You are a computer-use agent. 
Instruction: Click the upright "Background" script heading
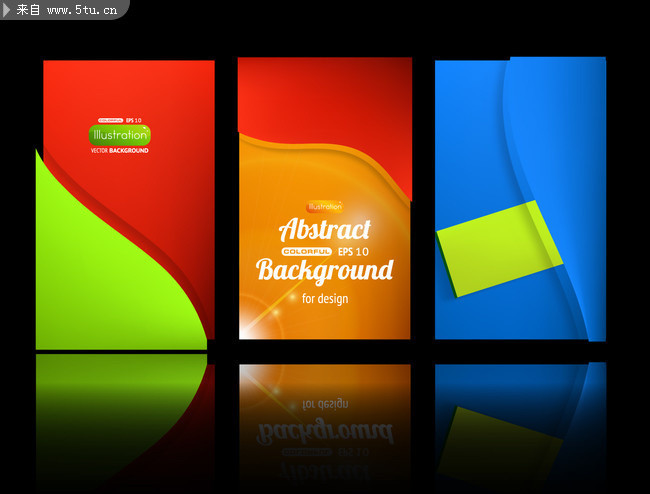point(325,271)
